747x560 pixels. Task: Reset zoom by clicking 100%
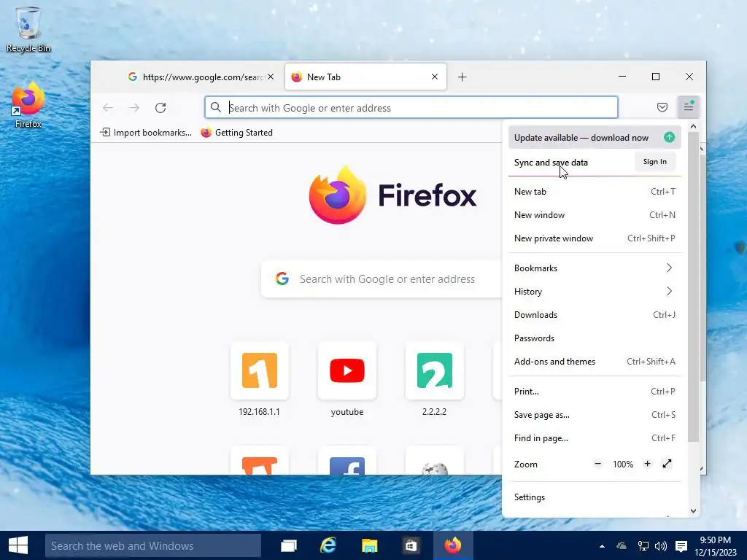pos(623,464)
